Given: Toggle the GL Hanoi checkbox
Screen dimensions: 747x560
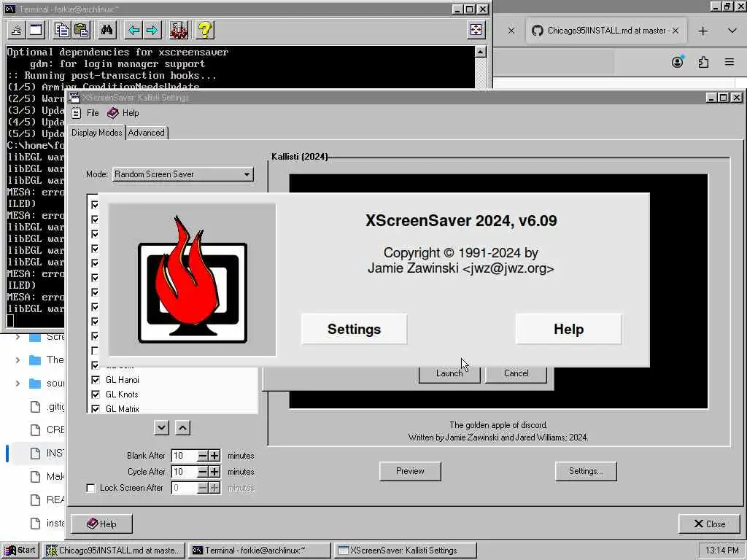Looking at the screenshot, I should pyautogui.click(x=96, y=380).
